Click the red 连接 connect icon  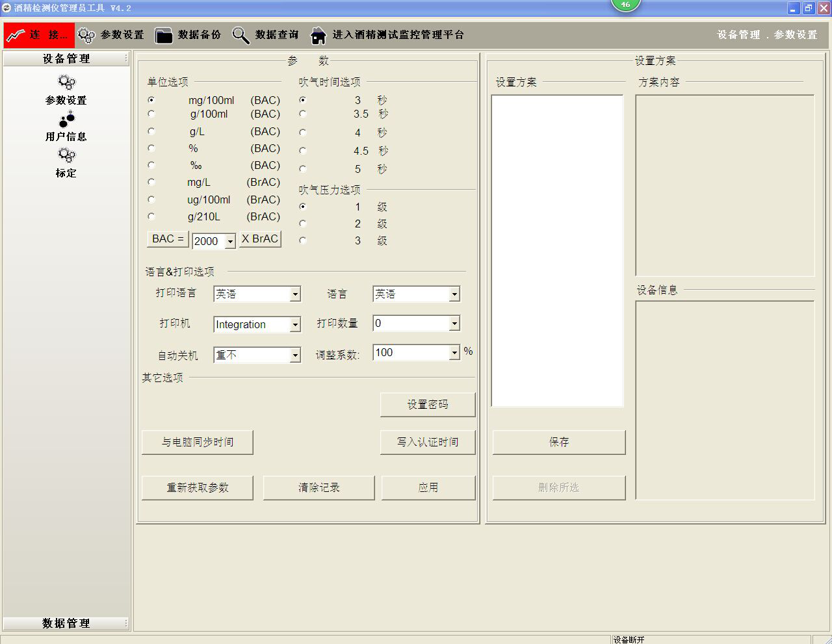tap(16, 35)
